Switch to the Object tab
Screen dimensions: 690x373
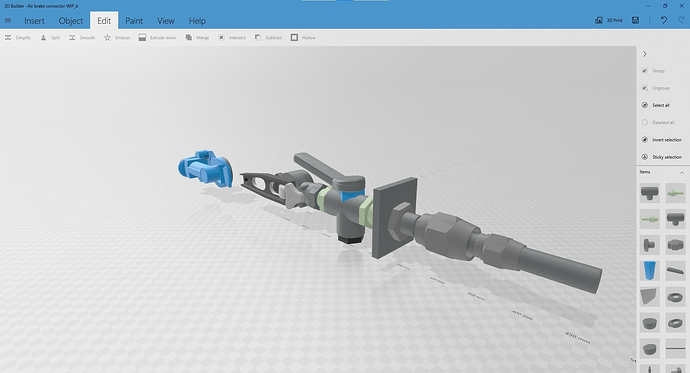click(x=70, y=21)
